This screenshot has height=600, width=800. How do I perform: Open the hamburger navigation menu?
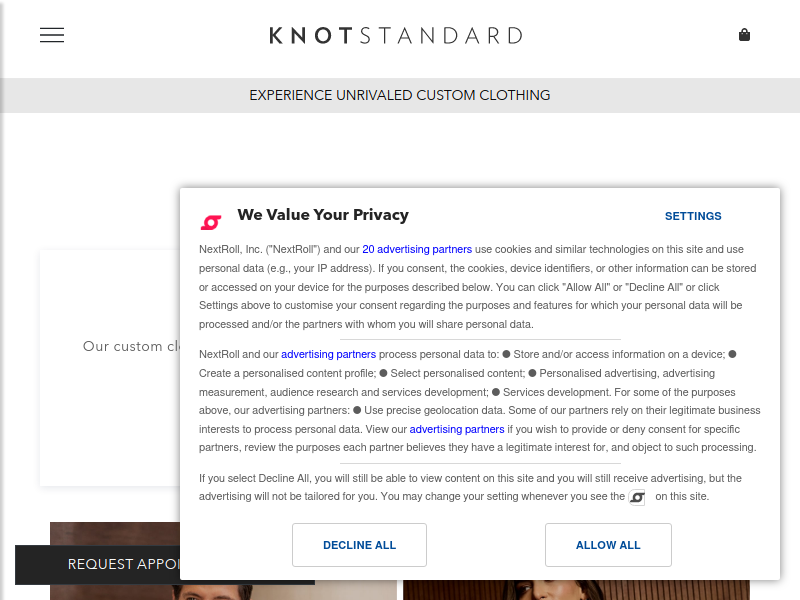52,35
